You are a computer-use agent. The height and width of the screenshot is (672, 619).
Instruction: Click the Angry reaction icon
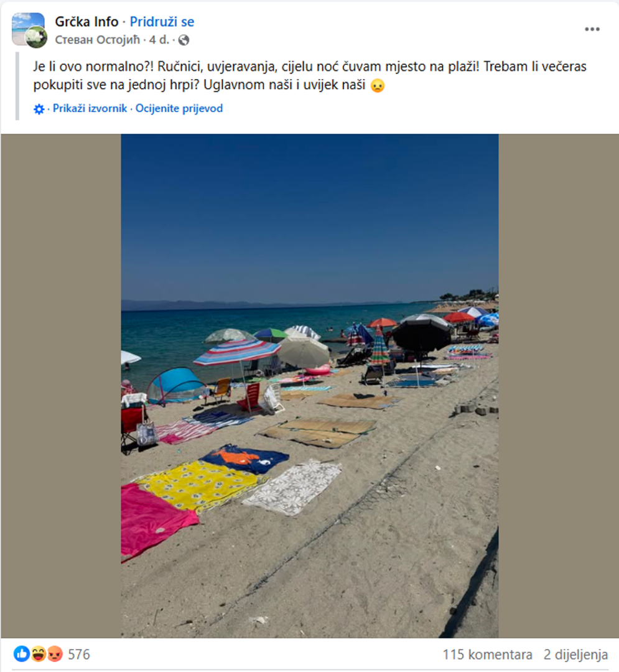55,654
